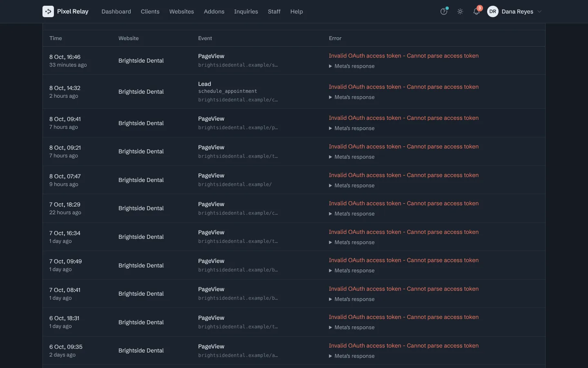Toggle the light/dark theme sun icon
The image size is (588, 368).
point(460,11)
